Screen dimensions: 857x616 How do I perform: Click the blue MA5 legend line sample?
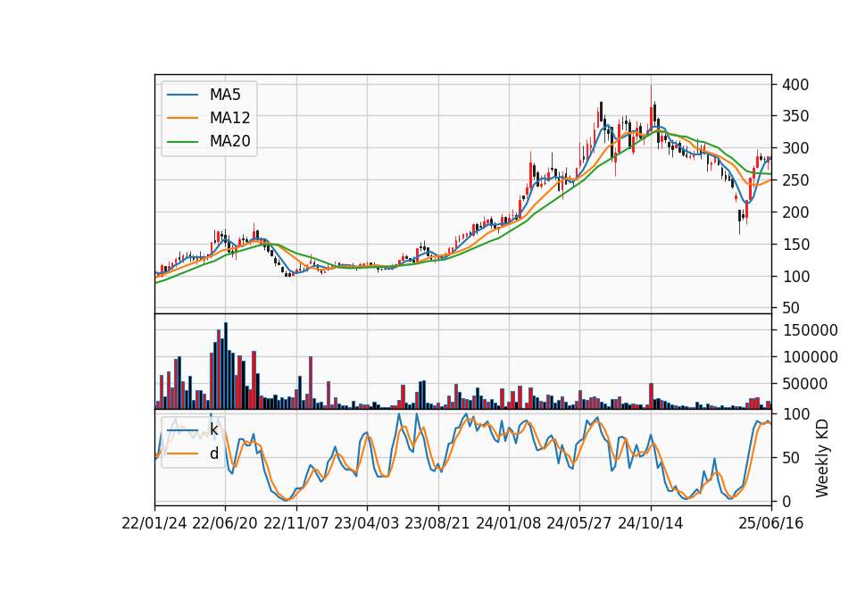point(182,95)
